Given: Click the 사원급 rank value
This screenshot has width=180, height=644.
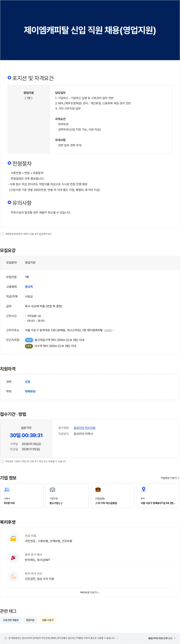Looking at the screenshot, I should [x=29, y=296].
